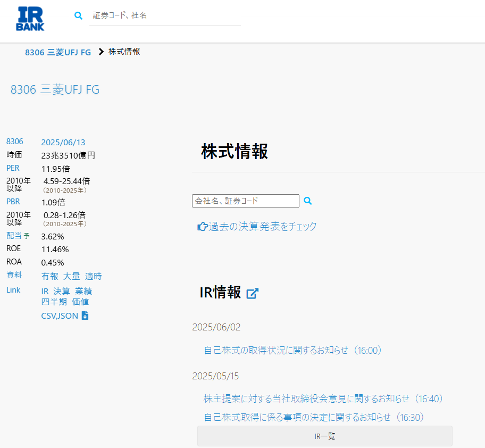Click the PER link in sidebar
Viewport: 485px width, 448px height.
coord(13,168)
